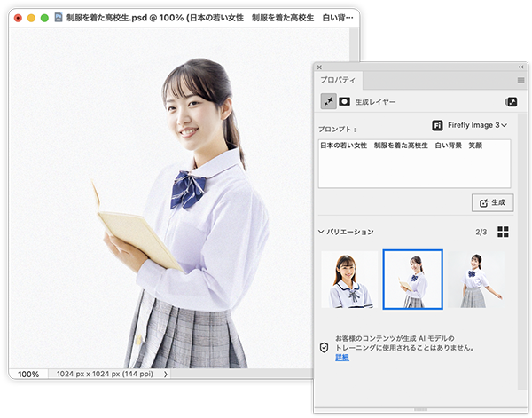
Task: Click the 生成レイヤー label
Action: click(375, 102)
